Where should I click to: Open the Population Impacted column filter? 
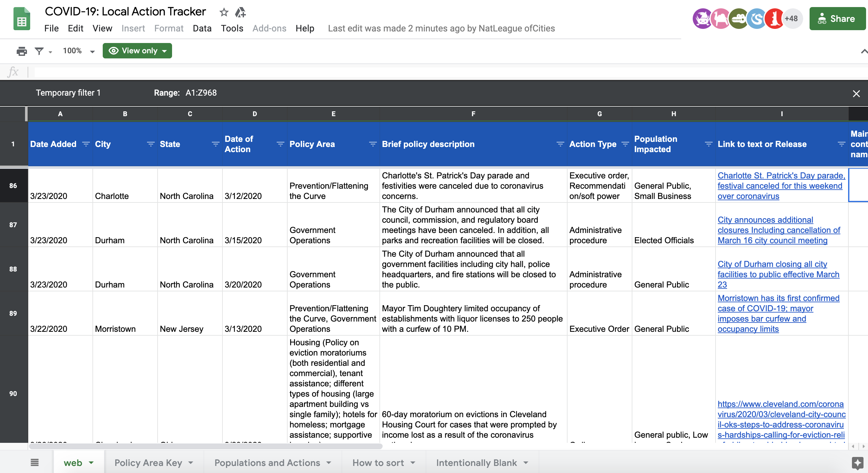[708, 144]
